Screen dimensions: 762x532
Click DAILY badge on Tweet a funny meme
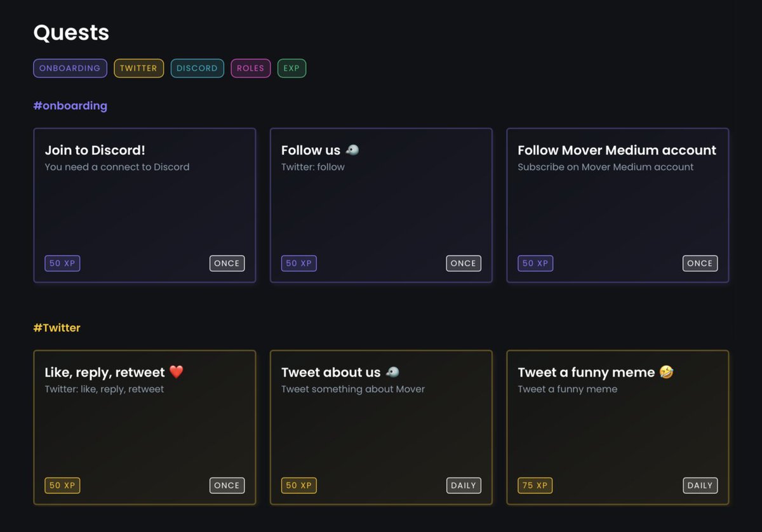700,486
